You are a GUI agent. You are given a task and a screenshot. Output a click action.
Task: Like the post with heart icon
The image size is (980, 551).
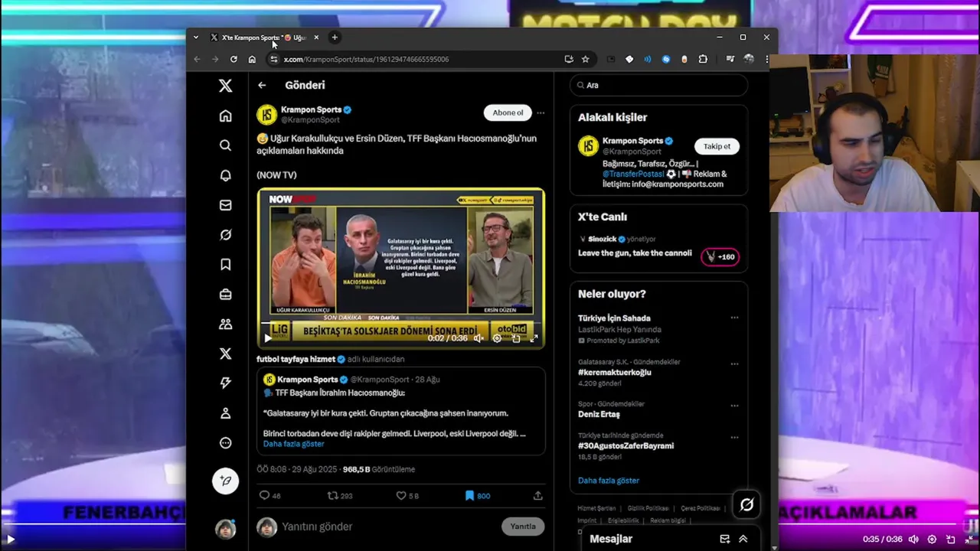(x=400, y=496)
